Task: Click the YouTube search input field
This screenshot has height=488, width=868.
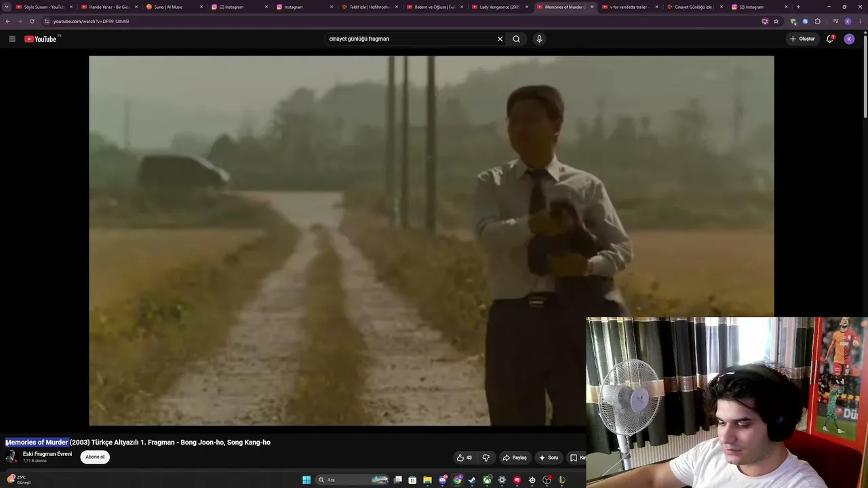Action: tap(410, 39)
